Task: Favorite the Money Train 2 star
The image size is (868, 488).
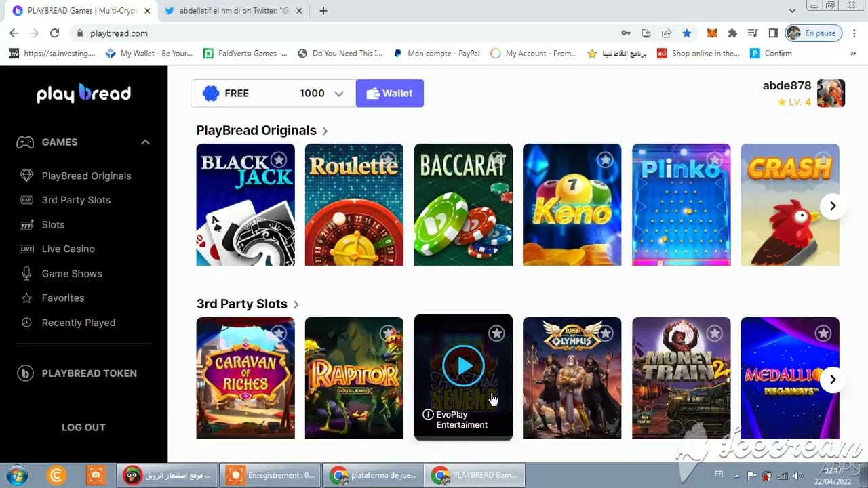Action: pyautogui.click(x=714, y=333)
